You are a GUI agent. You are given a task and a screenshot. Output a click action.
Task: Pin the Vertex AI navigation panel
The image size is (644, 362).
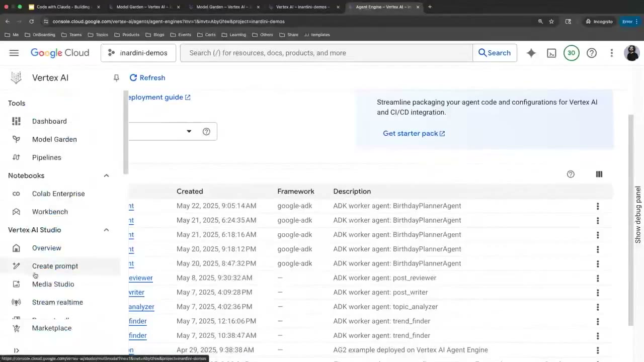116,78
